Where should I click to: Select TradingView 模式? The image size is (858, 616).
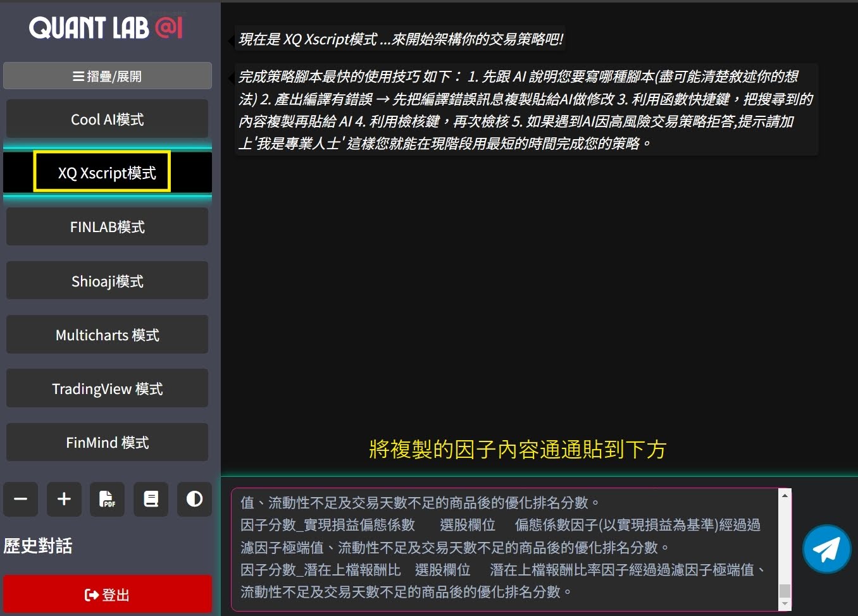point(108,388)
